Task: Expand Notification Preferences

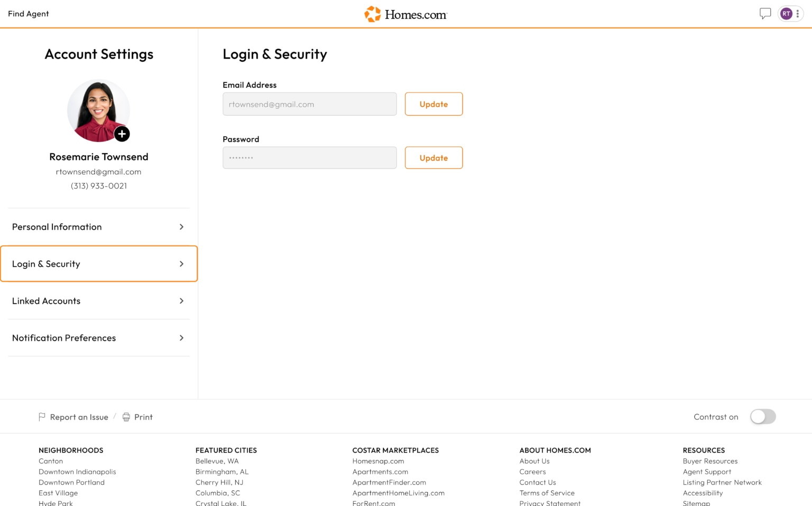Action: coord(98,338)
